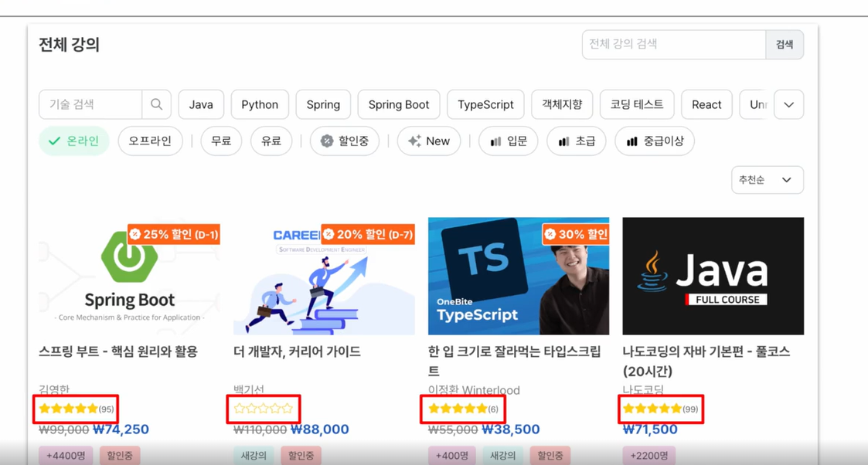This screenshot has height=465, width=868.
Task: Expand the tech tag list chevron
Action: pos(789,104)
